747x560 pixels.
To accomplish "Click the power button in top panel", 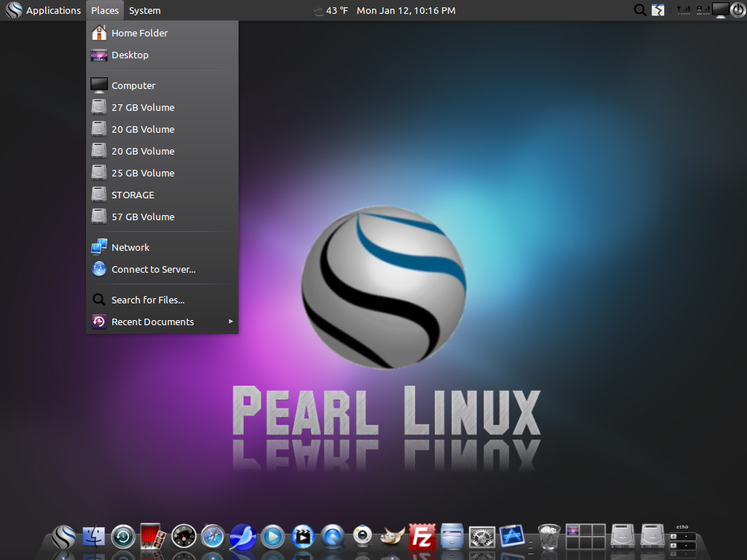I will click(738, 10).
